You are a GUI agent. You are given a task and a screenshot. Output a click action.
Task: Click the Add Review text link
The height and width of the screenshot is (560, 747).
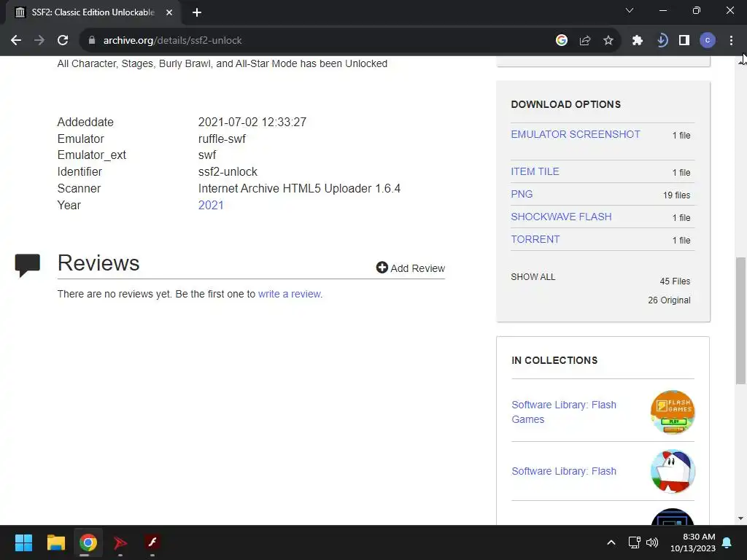pyautogui.click(x=418, y=268)
